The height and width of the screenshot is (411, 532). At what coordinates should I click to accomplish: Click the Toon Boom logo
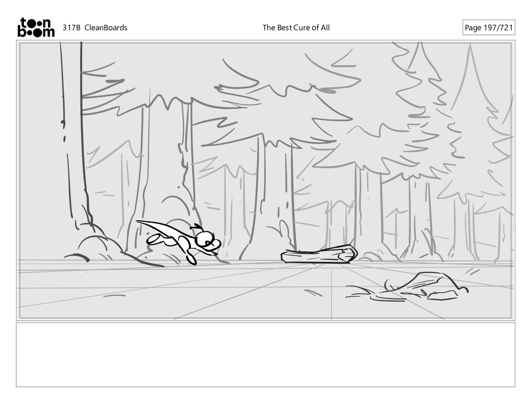point(36,27)
